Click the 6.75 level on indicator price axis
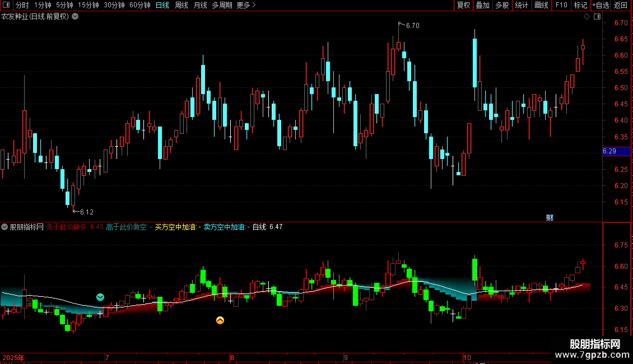 621,245
